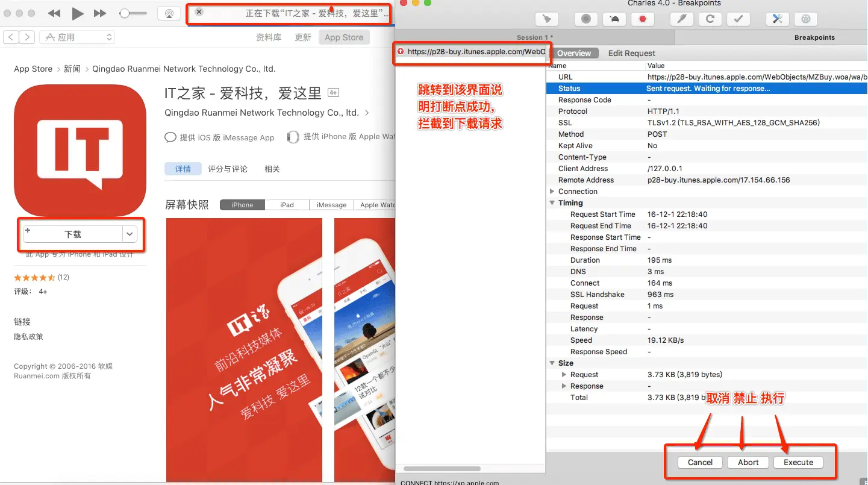Open the arrow dropdown beside 下载 button
Image resolution: width=868 pixels, height=485 pixels.
[130, 234]
